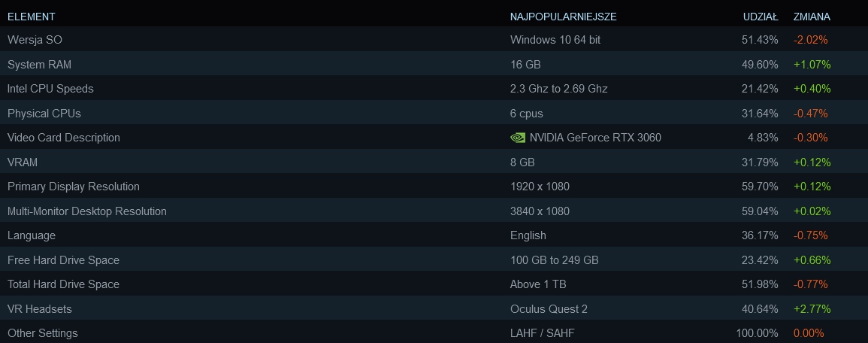
Task: Click the NAJPOPULARNIEJSZE column header
Action: point(563,17)
